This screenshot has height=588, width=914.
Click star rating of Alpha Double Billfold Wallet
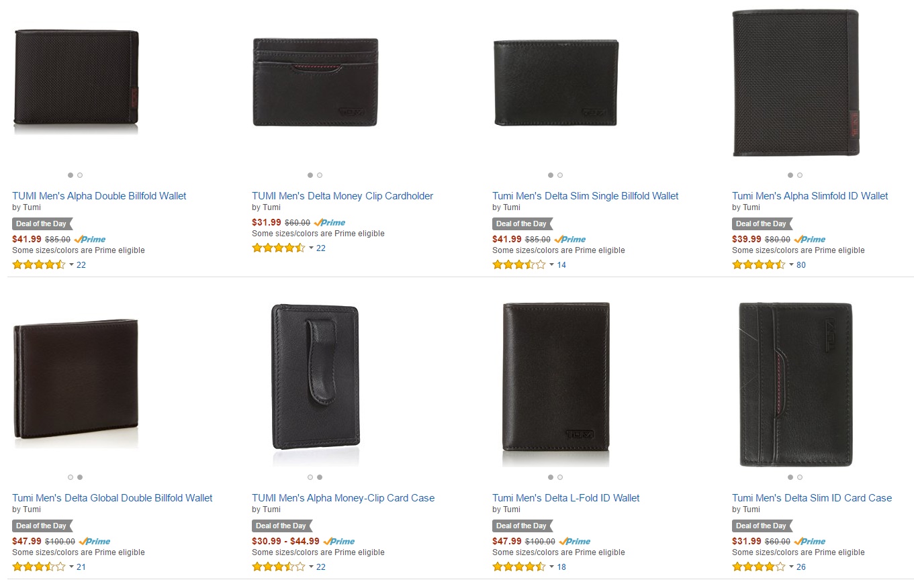pos(38,264)
